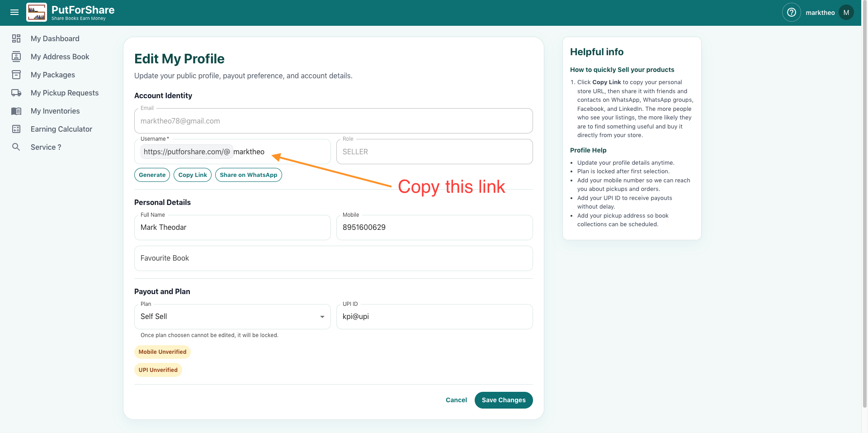Image resolution: width=868 pixels, height=433 pixels.
Task: Click the My Inventories book icon
Action: 16,111
